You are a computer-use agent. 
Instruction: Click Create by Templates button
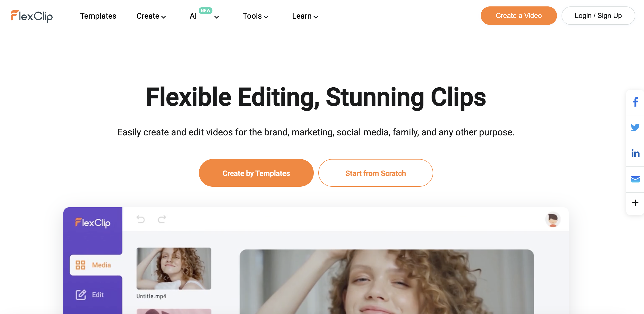pyautogui.click(x=256, y=173)
